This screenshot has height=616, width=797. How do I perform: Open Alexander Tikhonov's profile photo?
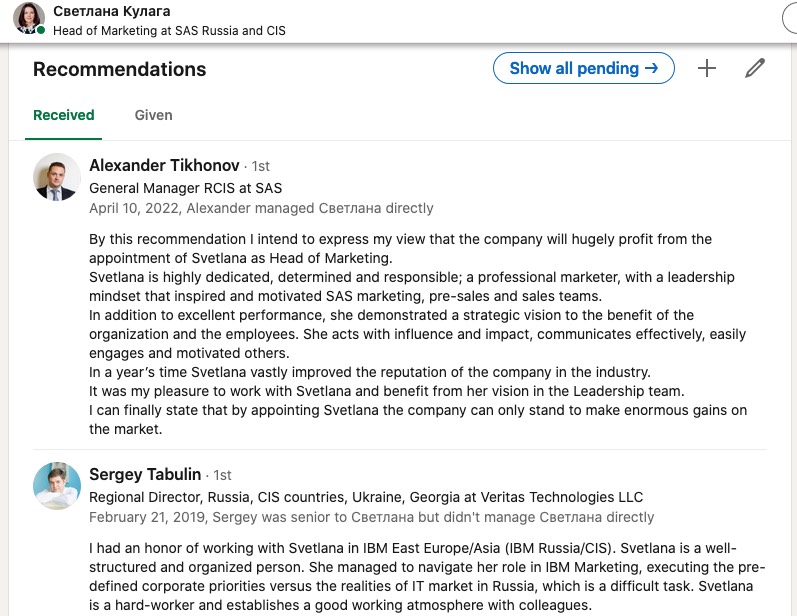(x=57, y=178)
